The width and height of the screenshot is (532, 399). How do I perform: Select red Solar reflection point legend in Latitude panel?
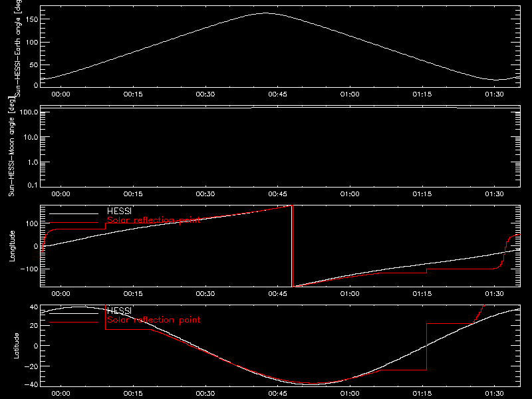coord(154,320)
